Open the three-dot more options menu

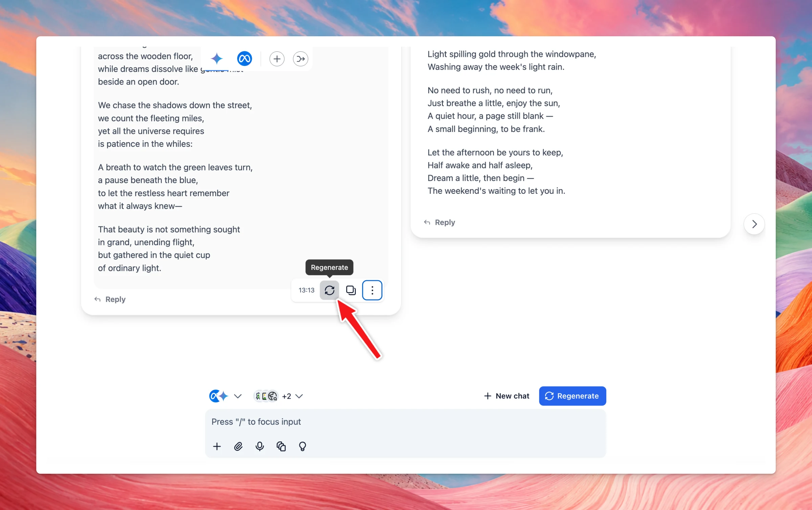(372, 290)
